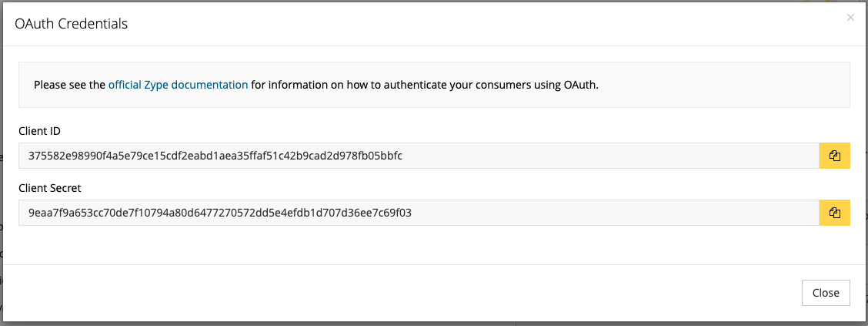
Task: Click the OAuth Credentials dialog title
Action: pyautogui.click(x=71, y=24)
